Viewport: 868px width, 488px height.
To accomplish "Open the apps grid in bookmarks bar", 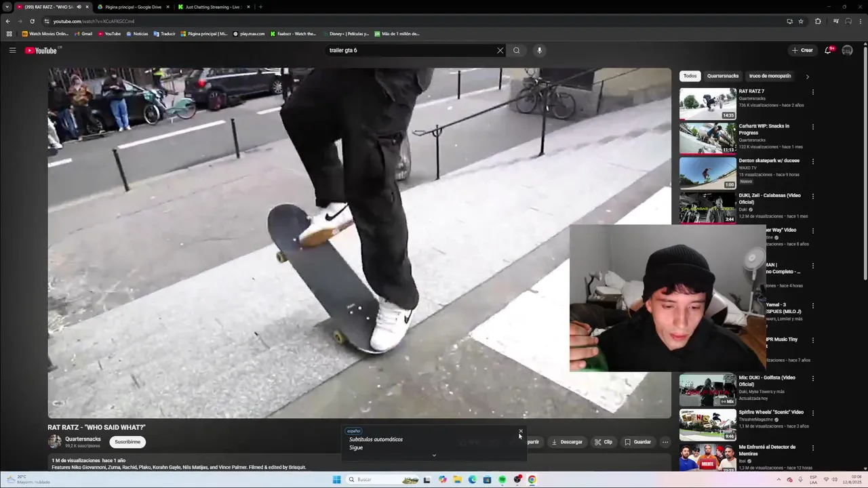I will click(x=9, y=33).
